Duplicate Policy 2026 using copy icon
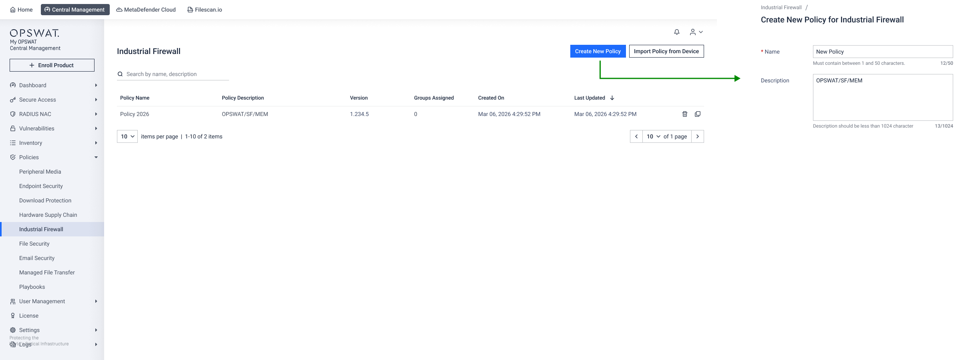 (697, 114)
